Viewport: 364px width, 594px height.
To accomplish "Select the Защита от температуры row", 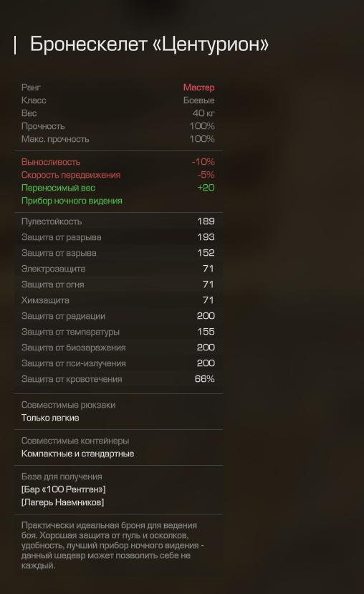I will click(118, 332).
